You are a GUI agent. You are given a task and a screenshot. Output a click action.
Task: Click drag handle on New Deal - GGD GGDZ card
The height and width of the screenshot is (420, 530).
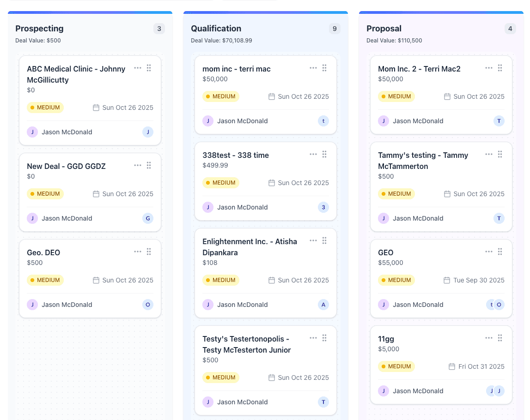coord(149,165)
